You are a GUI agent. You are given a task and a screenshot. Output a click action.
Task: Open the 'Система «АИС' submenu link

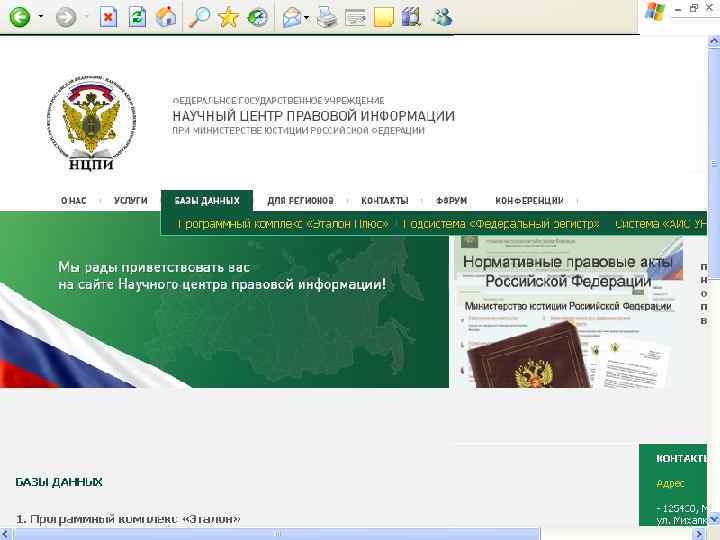pyautogui.click(x=660, y=224)
